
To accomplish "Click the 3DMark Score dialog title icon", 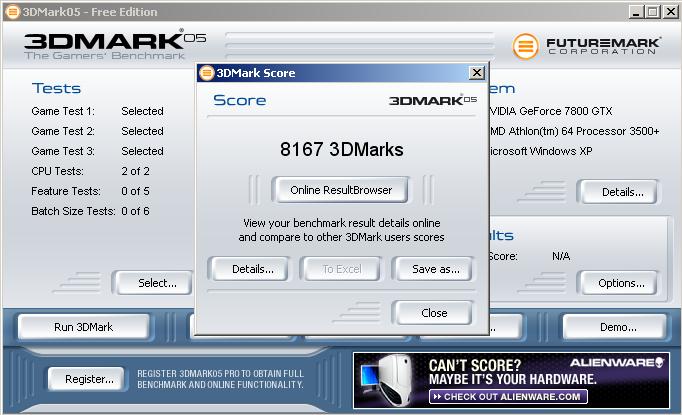I will pyautogui.click(x=206, y=73).
